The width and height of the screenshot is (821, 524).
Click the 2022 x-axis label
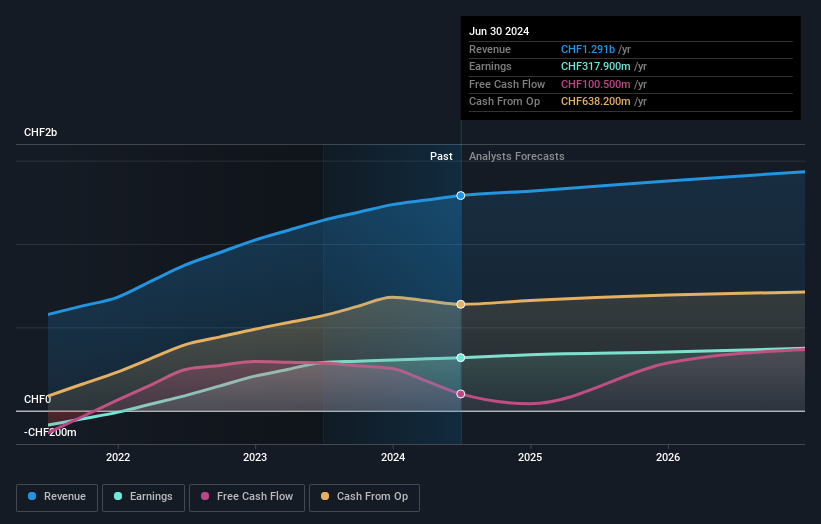point(118,457)
